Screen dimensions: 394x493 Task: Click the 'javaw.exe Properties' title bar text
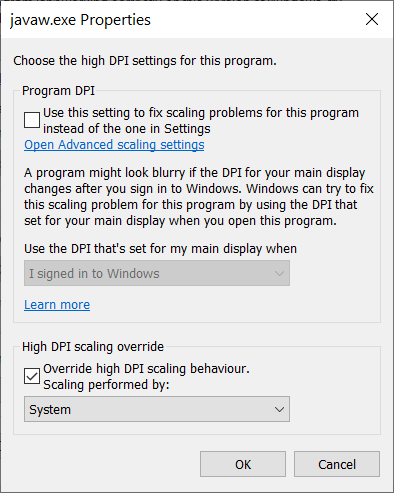point(80,20)
